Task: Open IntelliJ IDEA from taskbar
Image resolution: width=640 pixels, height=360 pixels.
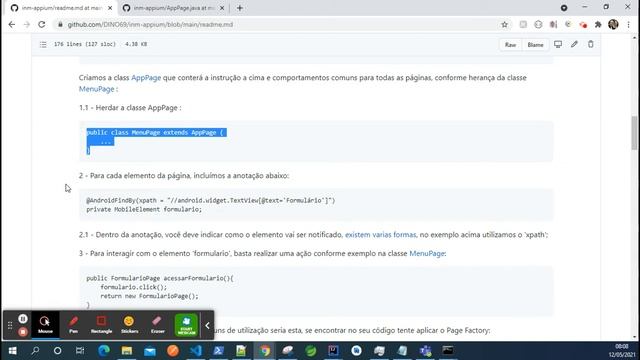Action: (x=333, y=351)
